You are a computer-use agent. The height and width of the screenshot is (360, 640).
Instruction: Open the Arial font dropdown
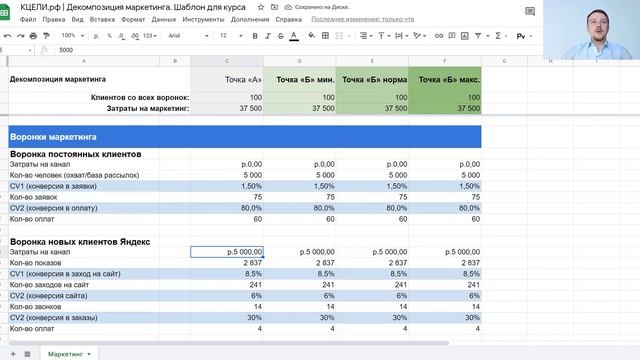[188, 36]
